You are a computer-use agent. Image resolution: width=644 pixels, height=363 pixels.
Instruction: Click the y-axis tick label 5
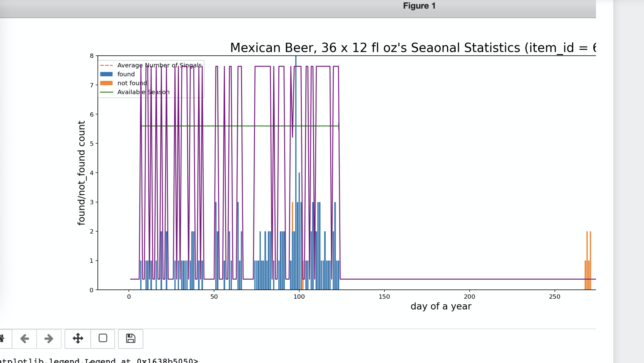(91, 144)
